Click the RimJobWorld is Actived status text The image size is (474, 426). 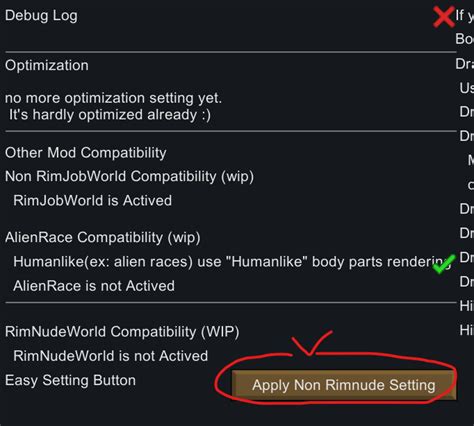(x=92, y=201)
